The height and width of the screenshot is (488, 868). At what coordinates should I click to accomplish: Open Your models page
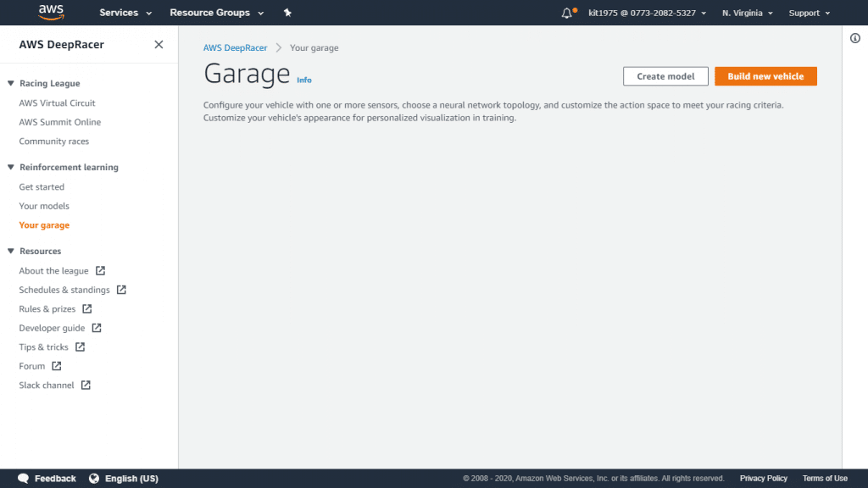[44, 206]
